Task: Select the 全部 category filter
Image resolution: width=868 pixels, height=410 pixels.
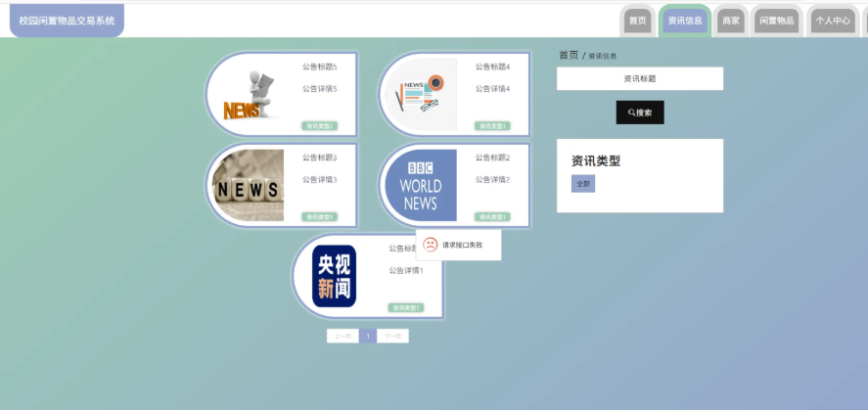Action: tap(583, 184)
